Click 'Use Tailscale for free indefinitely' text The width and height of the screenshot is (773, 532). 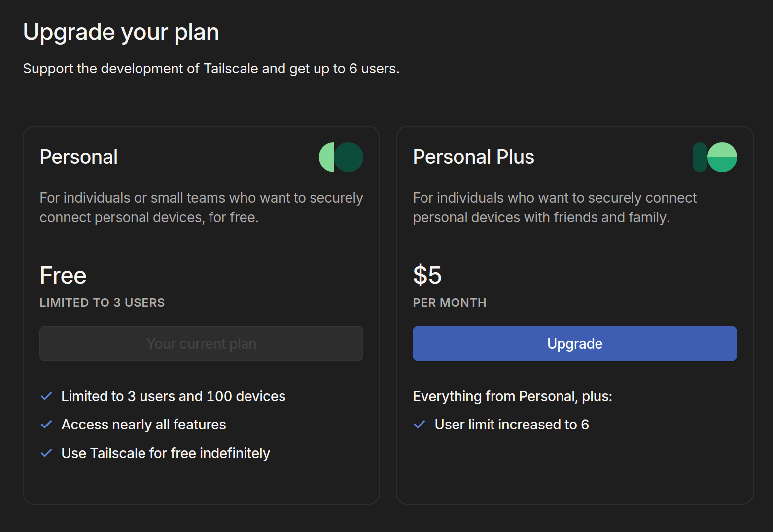[166, 453]
